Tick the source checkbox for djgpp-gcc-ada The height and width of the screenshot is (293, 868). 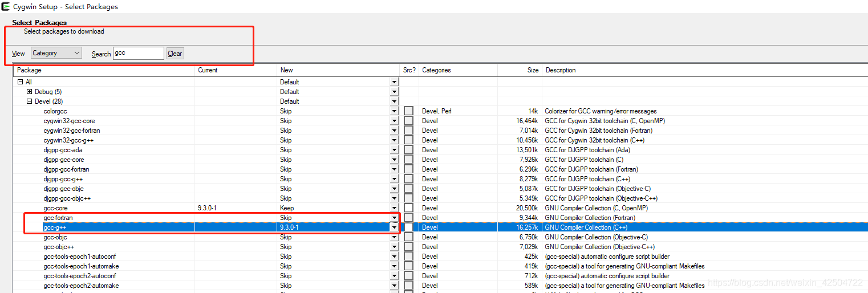408,150
